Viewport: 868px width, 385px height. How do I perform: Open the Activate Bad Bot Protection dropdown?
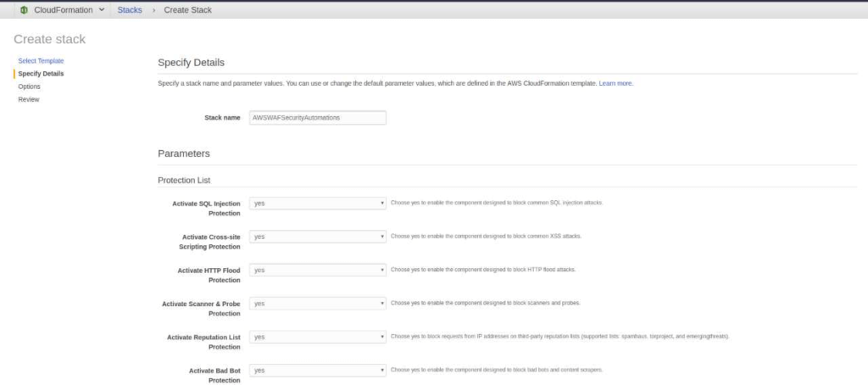(318, 370)
